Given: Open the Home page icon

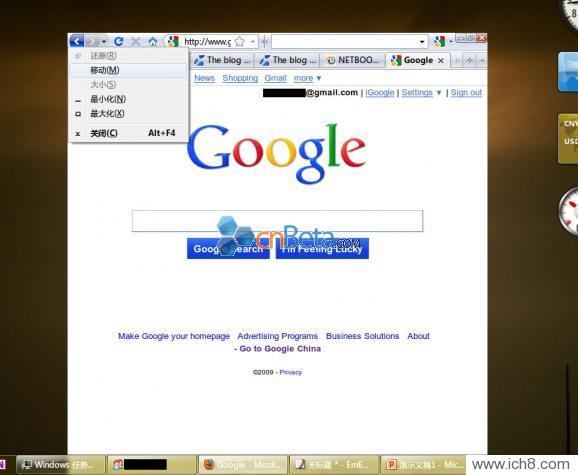Looking at the screenshot, I should [153, 41].
